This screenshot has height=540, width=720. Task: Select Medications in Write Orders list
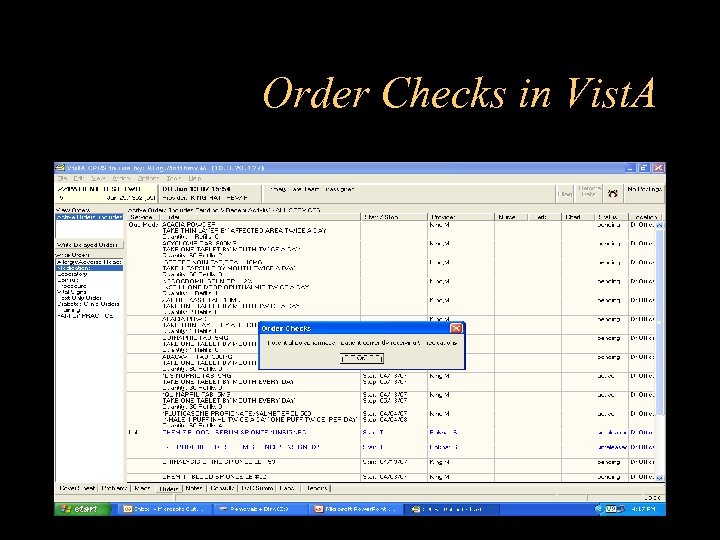pyautogui.click(x=90, y=268)
